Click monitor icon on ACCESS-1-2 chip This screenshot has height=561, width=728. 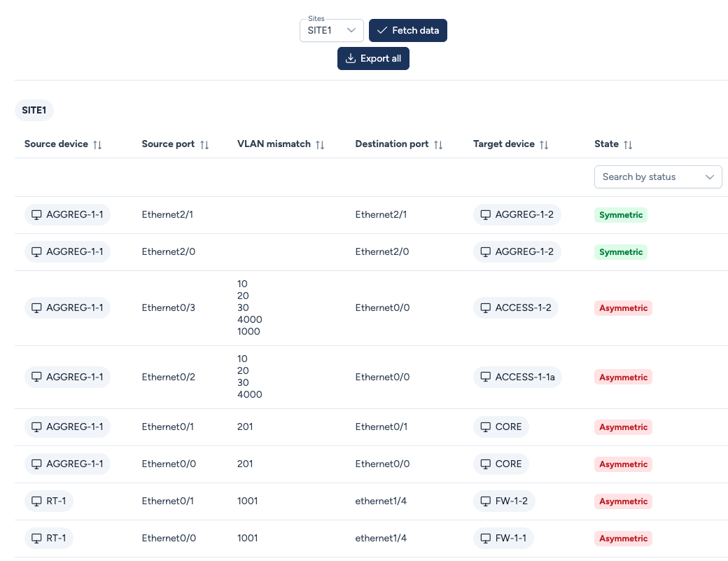click(485, 308)
